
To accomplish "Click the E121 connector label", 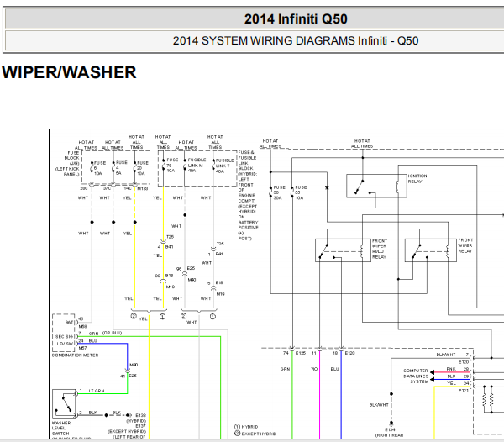I will tap(463, 391).
